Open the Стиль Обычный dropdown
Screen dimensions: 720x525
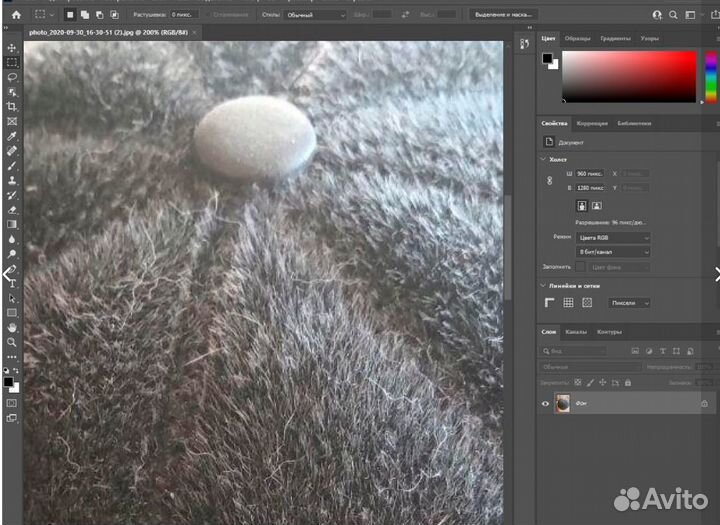point(315,15)
